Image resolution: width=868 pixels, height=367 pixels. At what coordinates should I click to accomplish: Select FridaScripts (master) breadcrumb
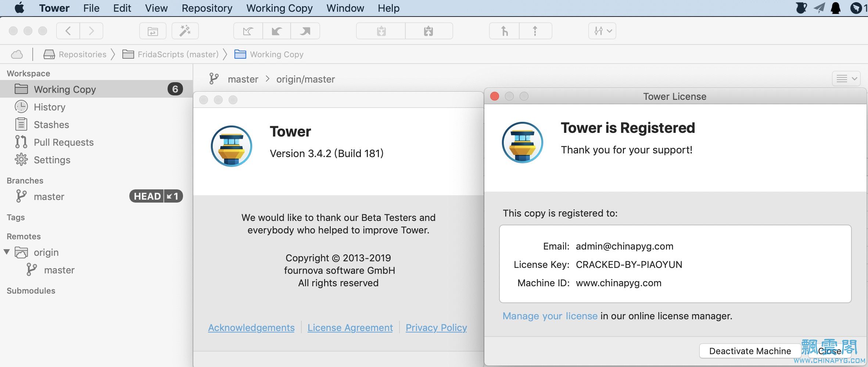click(x=171, y=54)
